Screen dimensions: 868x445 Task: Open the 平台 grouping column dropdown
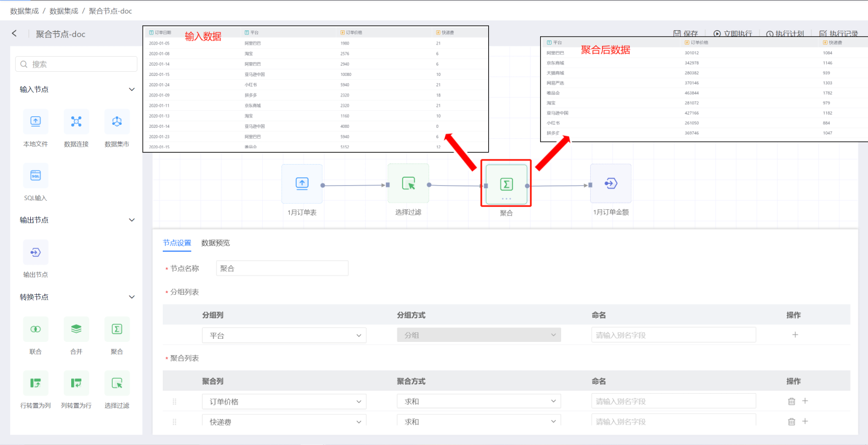(284, 335)
